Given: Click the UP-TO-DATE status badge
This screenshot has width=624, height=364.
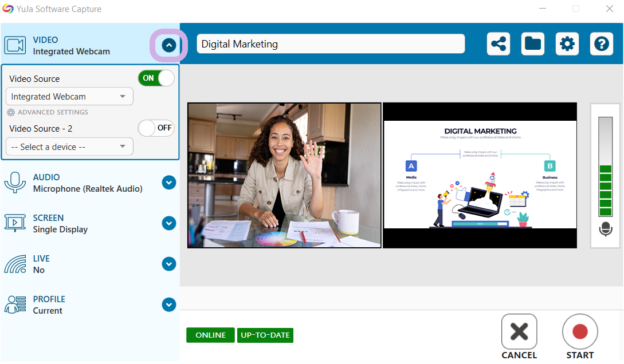Looking at the screenshot, I should (265, 335).
